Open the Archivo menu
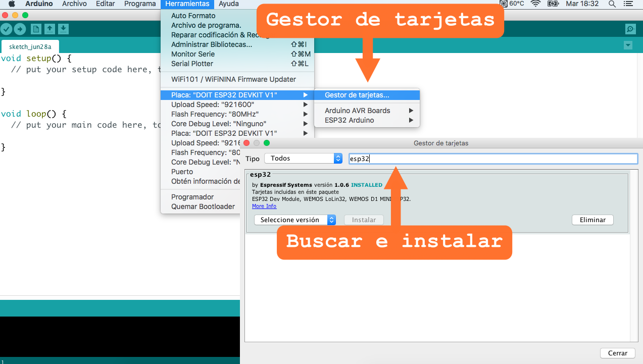This screenshot has width=643, height=364. (x=74, y=4)
